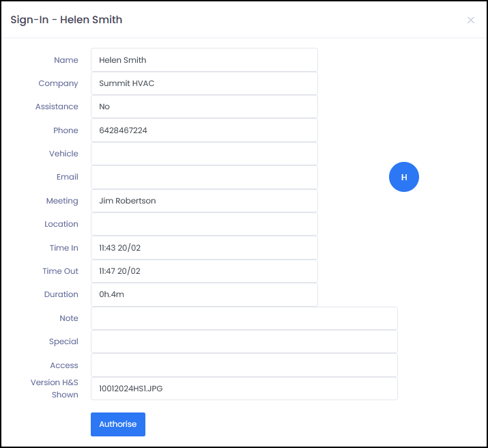This screenshot has width=488, height=448.
Task: Click the Assistance field showing No
Action: [x=204, y=107]
